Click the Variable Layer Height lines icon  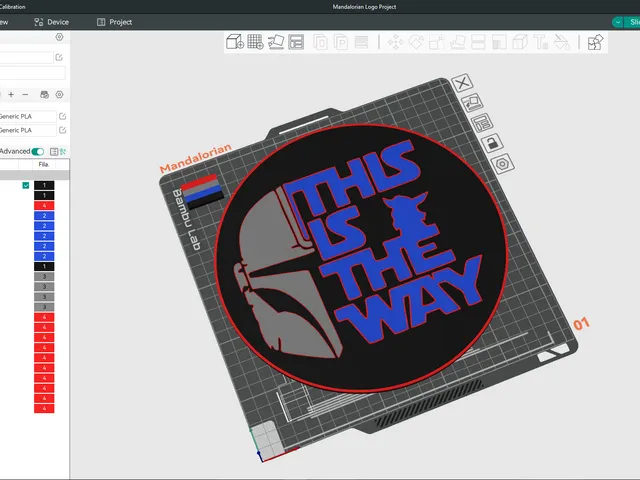coord(361,42)
